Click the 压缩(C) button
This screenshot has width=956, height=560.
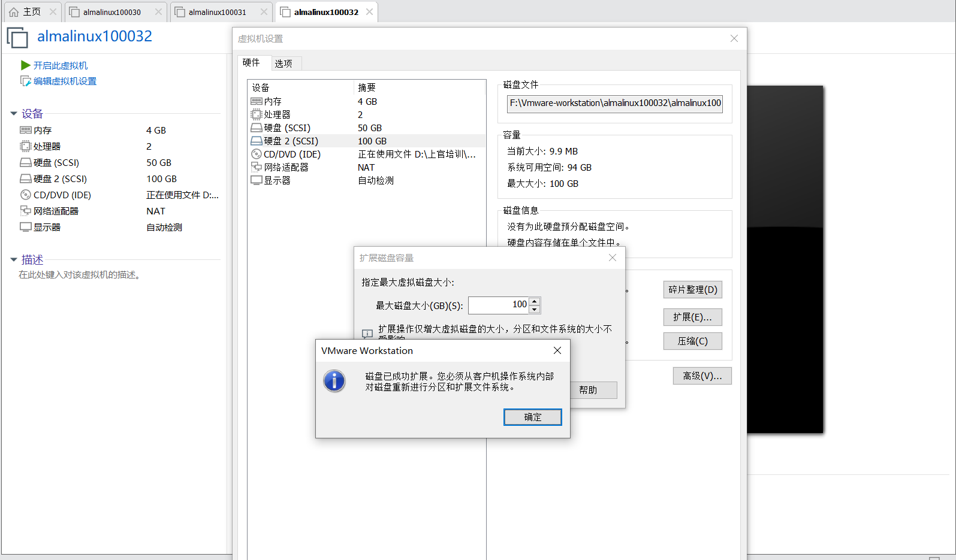[x=693, y=341]
